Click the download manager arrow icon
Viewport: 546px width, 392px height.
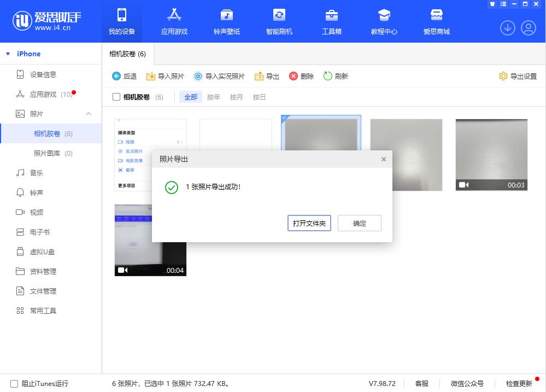point(507,28)
